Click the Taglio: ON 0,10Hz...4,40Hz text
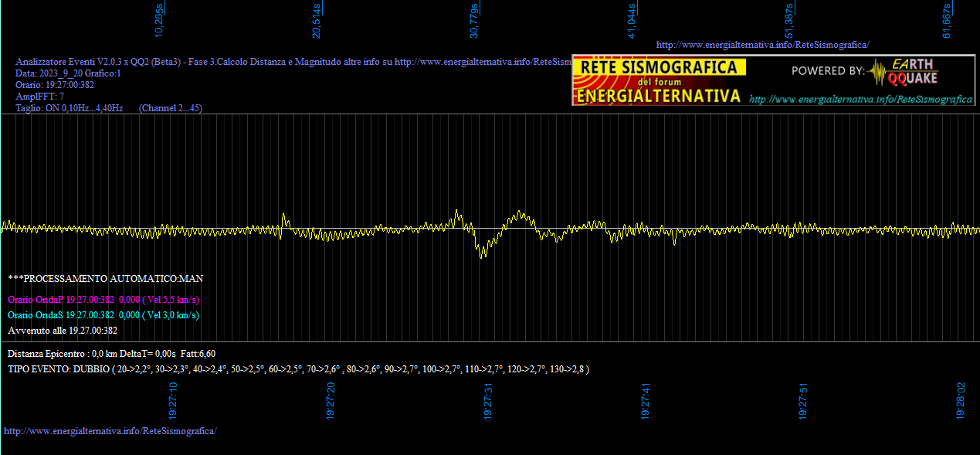The width and height of the screenshot is (980, 455). 70,108
